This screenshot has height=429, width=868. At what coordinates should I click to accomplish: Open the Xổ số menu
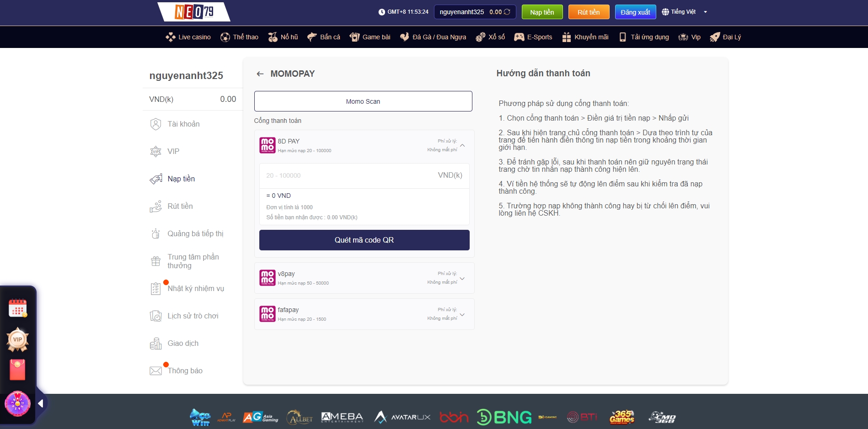coord(490,37)
